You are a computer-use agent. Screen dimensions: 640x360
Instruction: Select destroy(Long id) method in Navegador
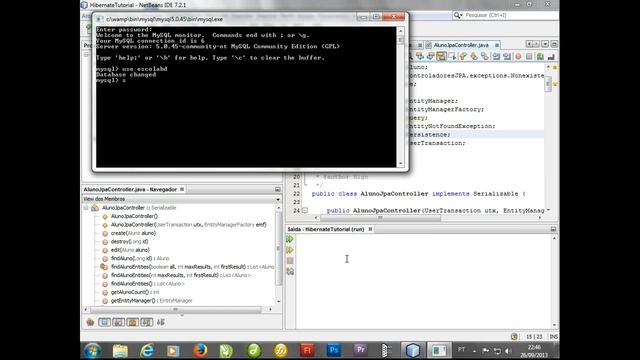coord(129,242)
